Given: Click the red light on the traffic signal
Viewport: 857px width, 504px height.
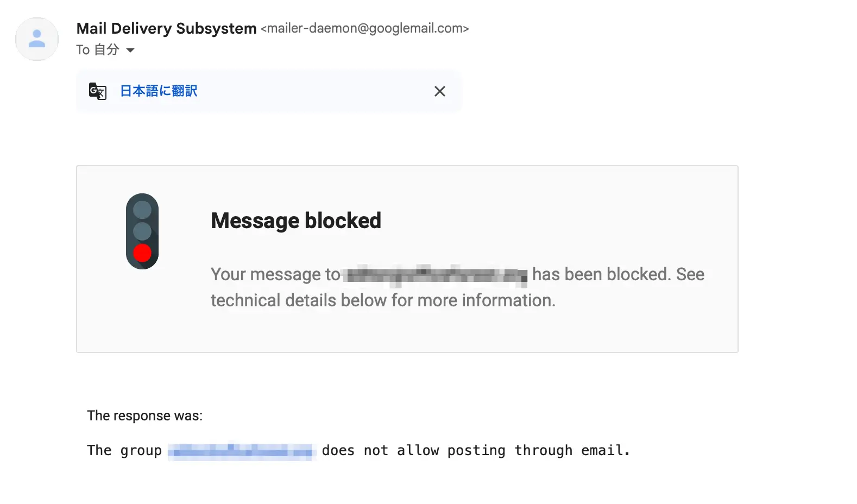Looking at the screenshot, I should pyautogui.click(x=142, y=253).
